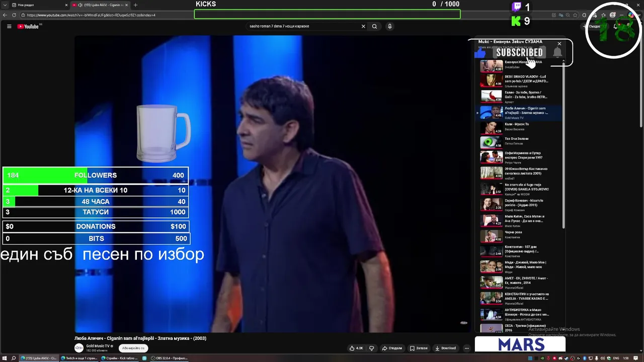Image resolution: width=644 pixels, height=362 pixels.
Task: Subscribe with Абонирайте се button
Action: (x=133, y=348)
